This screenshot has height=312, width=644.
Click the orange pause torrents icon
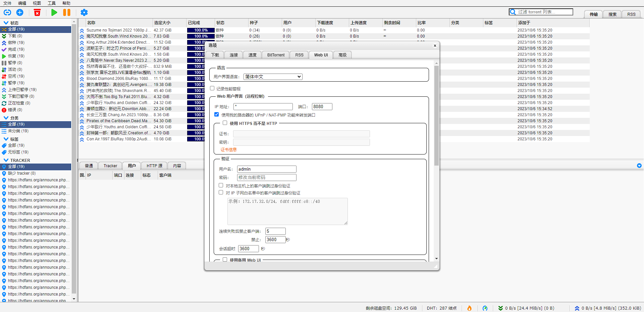click(67, 12)
